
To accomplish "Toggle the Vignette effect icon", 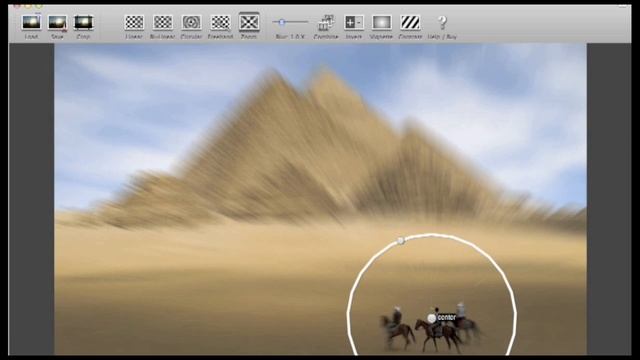I will tap(382, 22).
